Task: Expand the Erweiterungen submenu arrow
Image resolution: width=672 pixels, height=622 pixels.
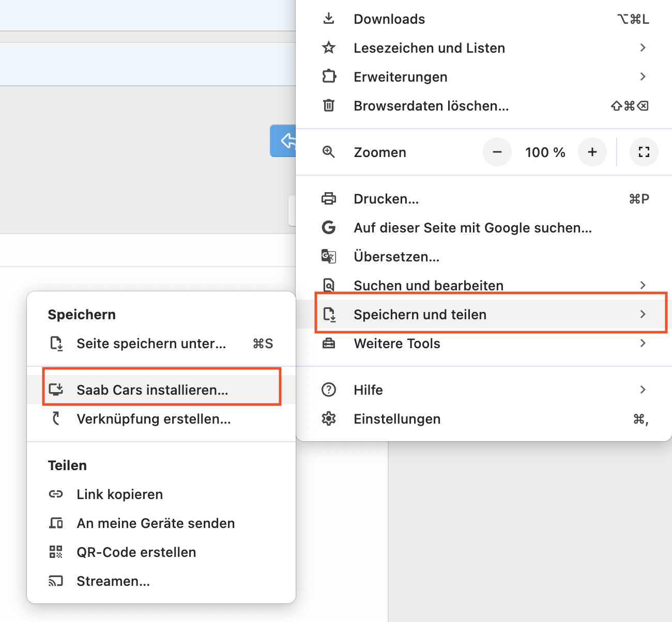Action: (x=643, y=76)
